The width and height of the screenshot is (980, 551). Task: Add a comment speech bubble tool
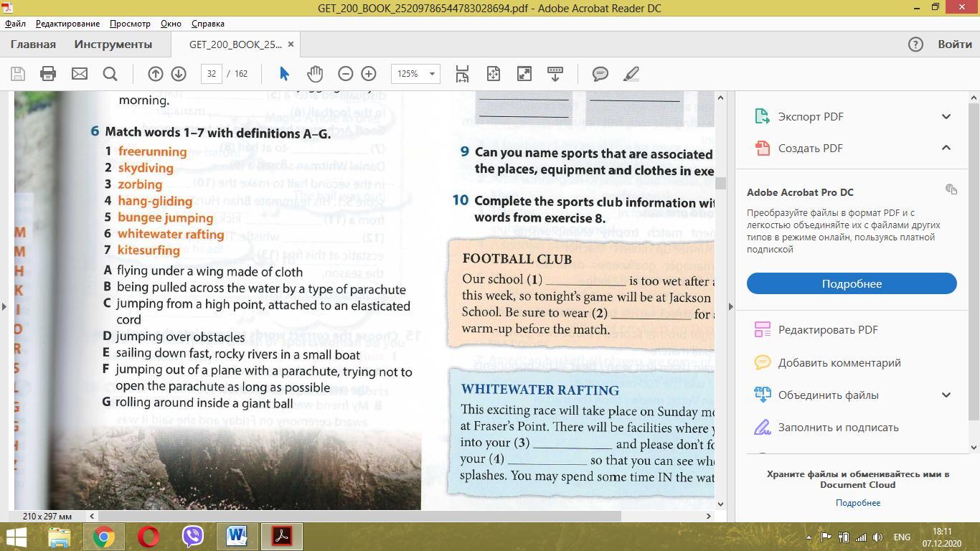[600, 74]
